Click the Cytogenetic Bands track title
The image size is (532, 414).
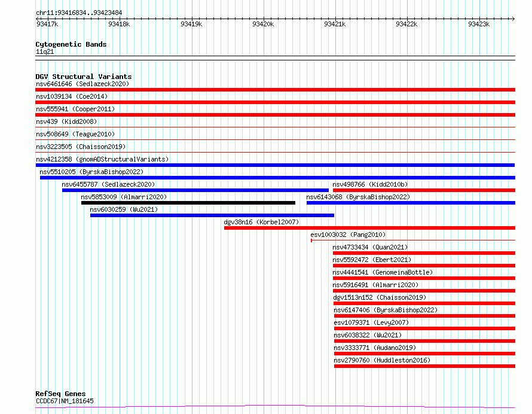tap(71, 44)
